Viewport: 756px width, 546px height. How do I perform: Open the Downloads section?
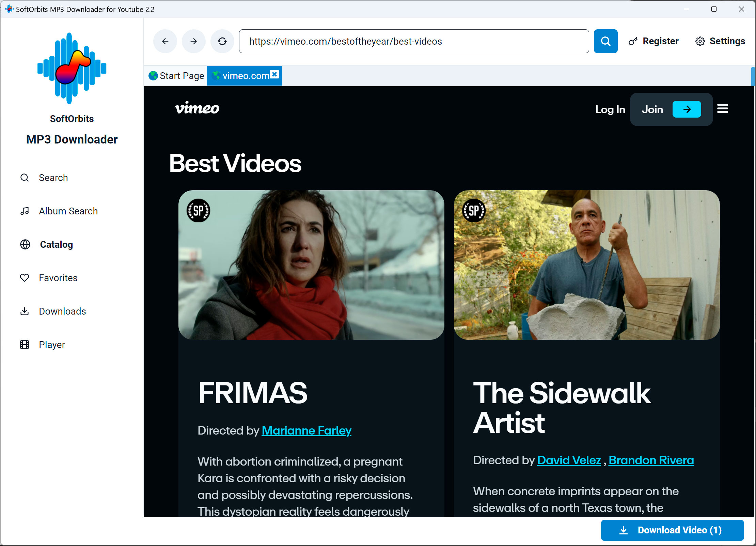(x=62, y=311)
